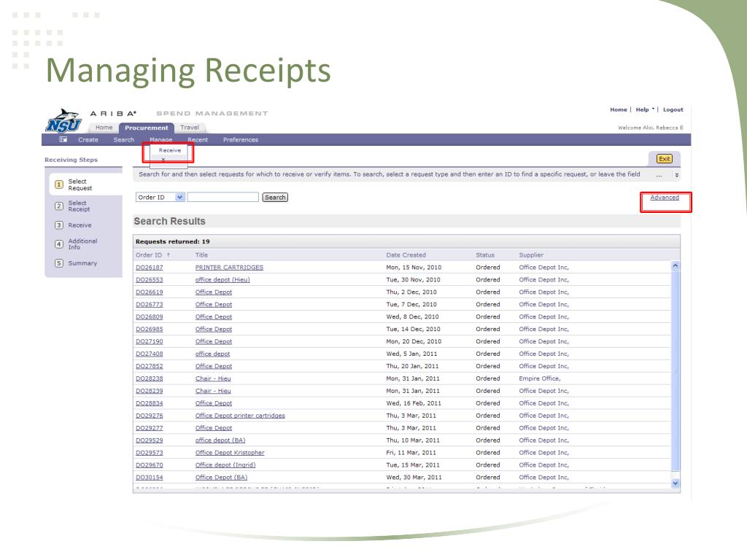Click the search text input field
This screenshot has height=560, width=747.
pos(223,197)
